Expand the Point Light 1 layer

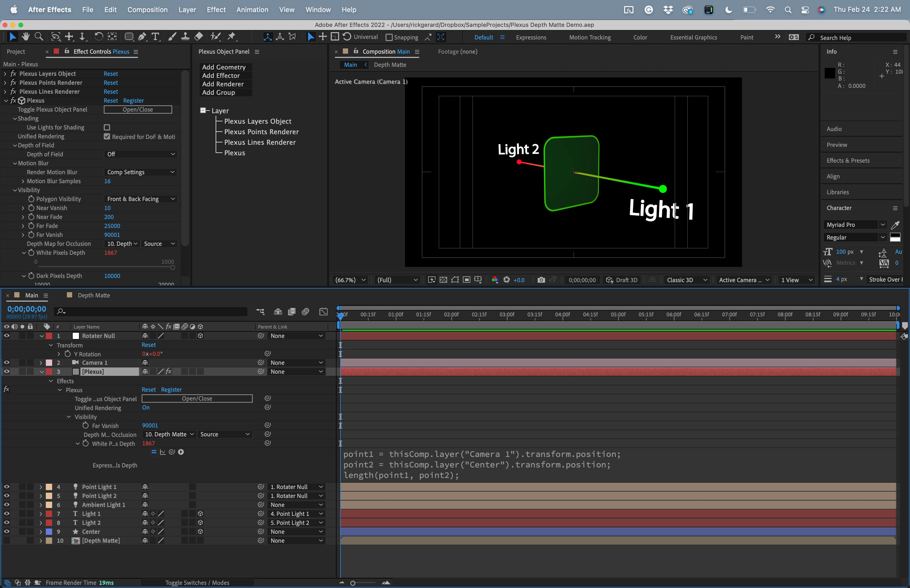coord(41,487)
